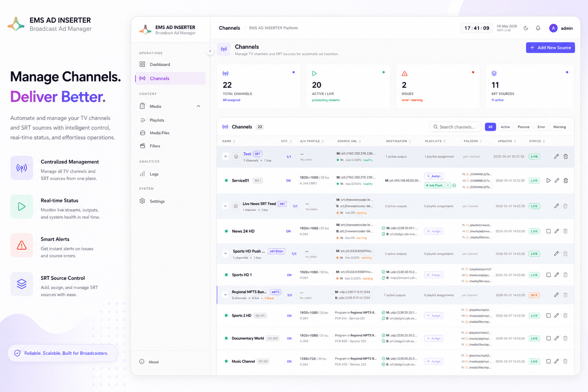588x392 pixels.
Task: Assign a playlist to Sports HD 1
Action: pos(434,275)
